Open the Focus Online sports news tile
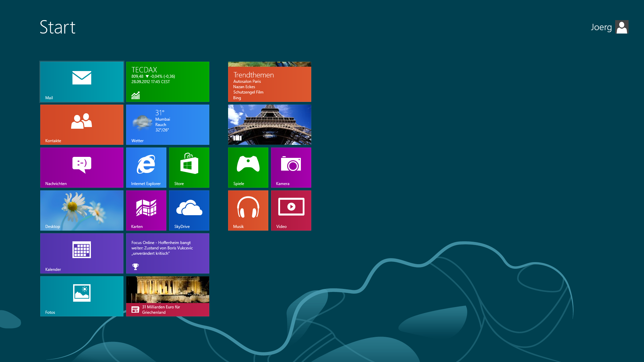Image resolution: width=644 pixels, height=362 pixels. 168,253
